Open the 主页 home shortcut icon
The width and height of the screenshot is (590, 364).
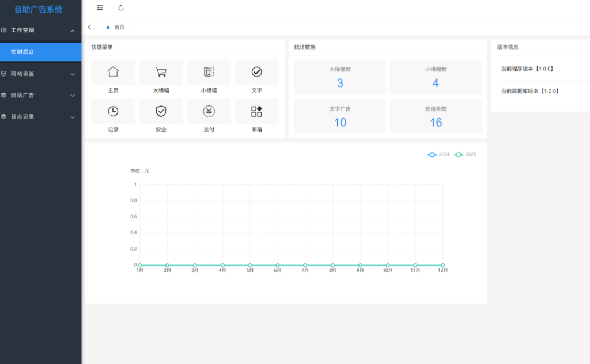113,72
